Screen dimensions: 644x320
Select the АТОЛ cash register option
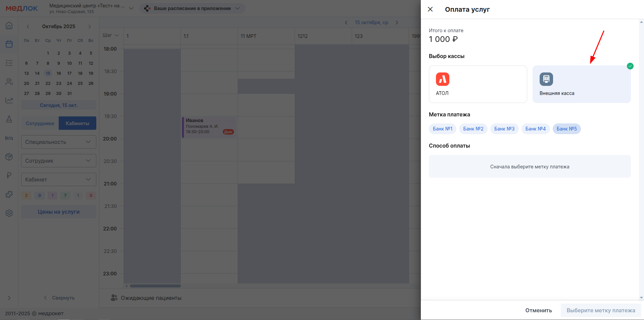pyautogui.click(x=478, y=84)
